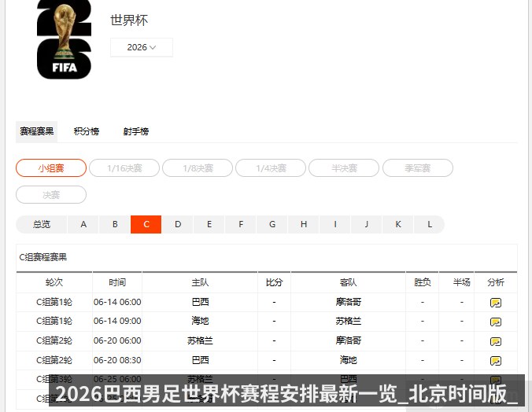Click the FIFA 2026 World Cup logo
The width and height of the screenshot is (532, 412).
click(x=64, y=39)
